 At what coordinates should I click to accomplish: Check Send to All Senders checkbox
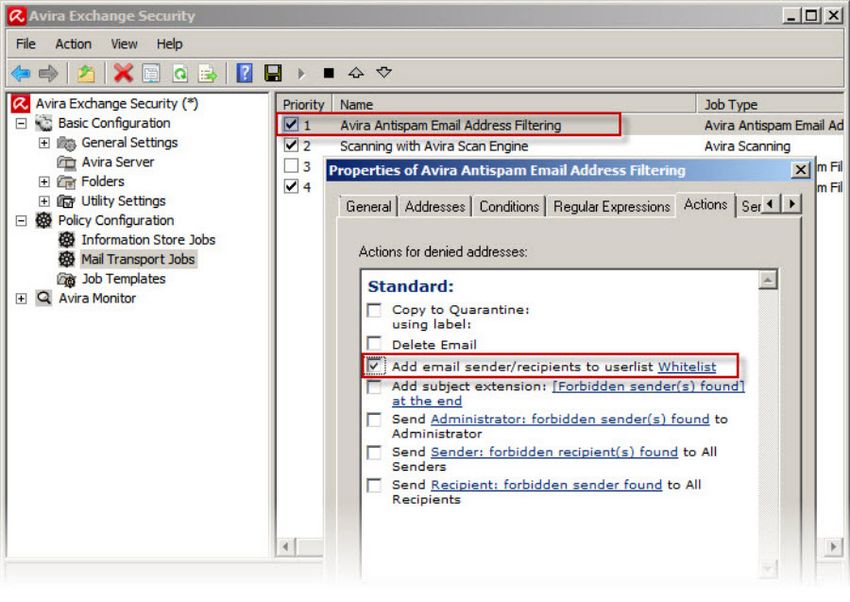click(x=374, y=452)
